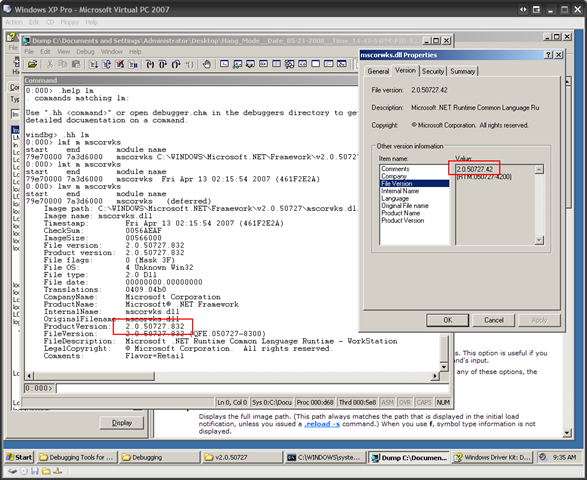The image size is (587, 480).
Task: Click the Start button on taskbar
Action: point(19,457)
